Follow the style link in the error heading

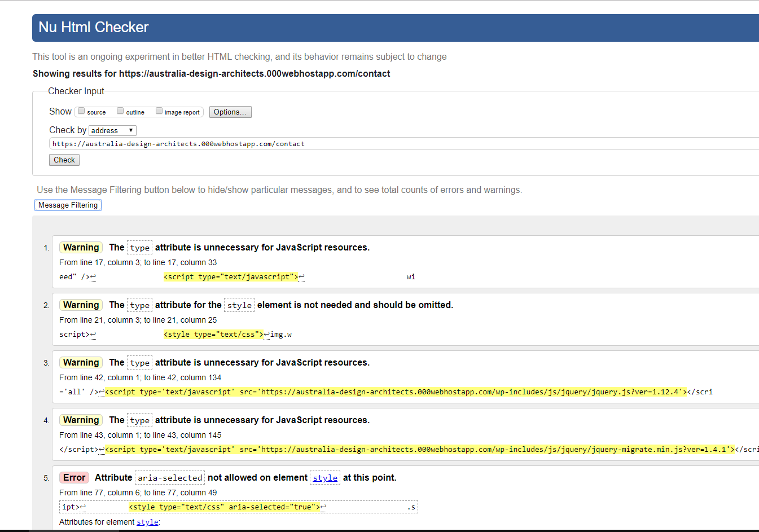[x=325, y=478]
